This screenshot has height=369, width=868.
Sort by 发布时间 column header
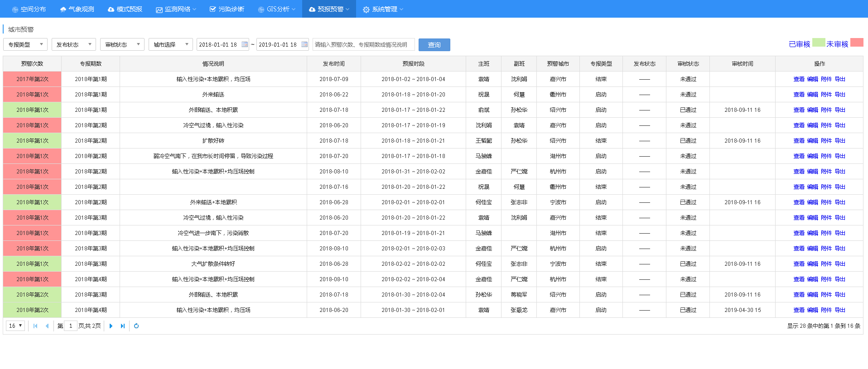pyautogui.click(x=334, y=64)
